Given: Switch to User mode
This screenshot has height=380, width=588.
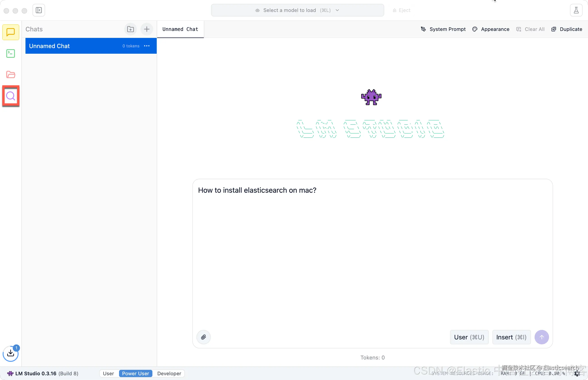Looking at the screenshot, I should [108, 373].
